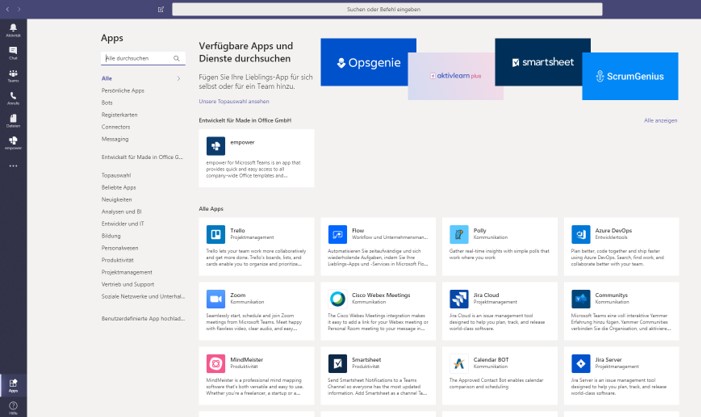Select the Trello app icon
The width and height of the screenshot is (701, 417).
pyautogui.click(x=215, y=234)
